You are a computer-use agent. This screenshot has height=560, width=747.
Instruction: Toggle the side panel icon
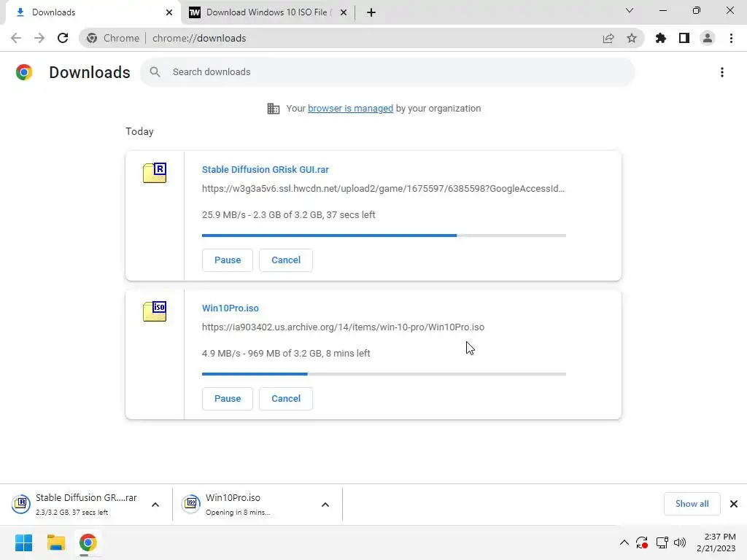pyautogui.click(x=684, y=38)
